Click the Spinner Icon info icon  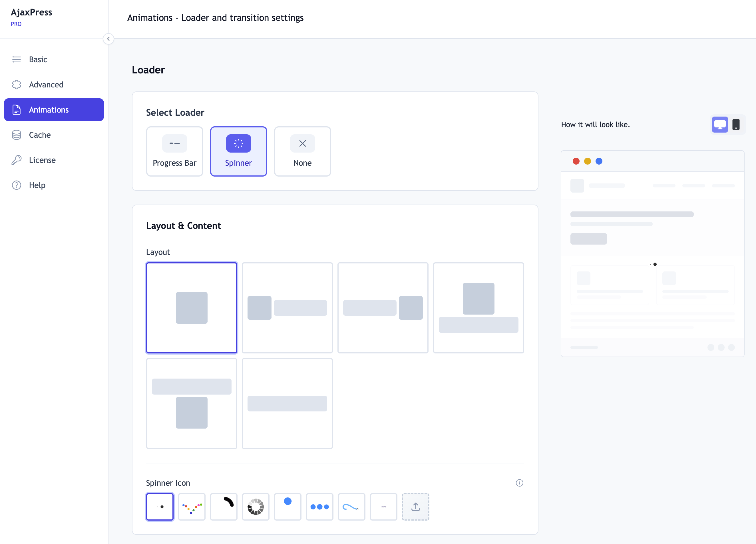pyautogui.click(x=519, y=483)
